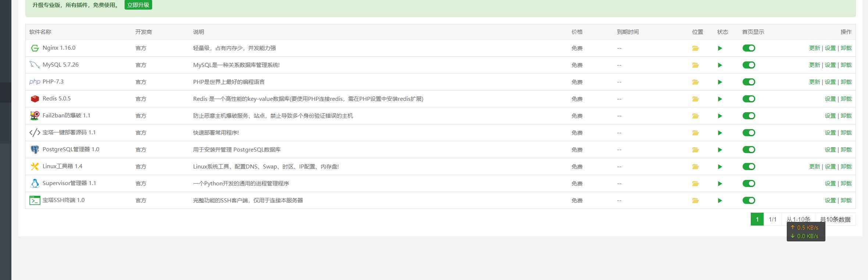The height and width of the screenshot is (280, 868).
Task: Click 更新 link for MySQL
Action: pyautogui.click(x=814, y=65)
